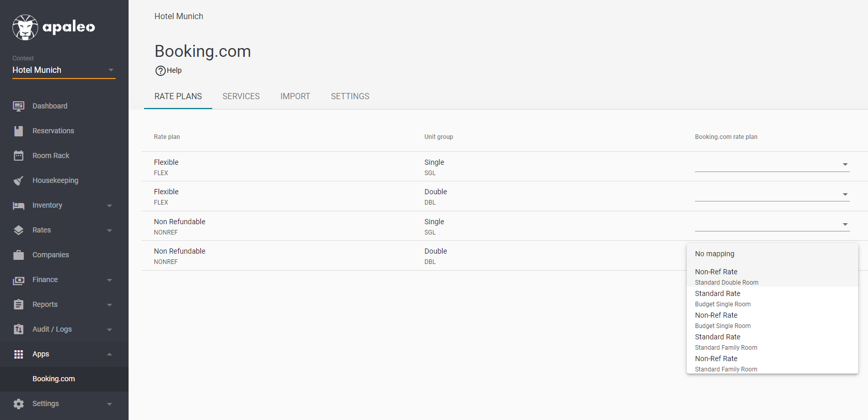
Task: Open the Hotel Munich context dropdown
Action: tap(64, 70)
